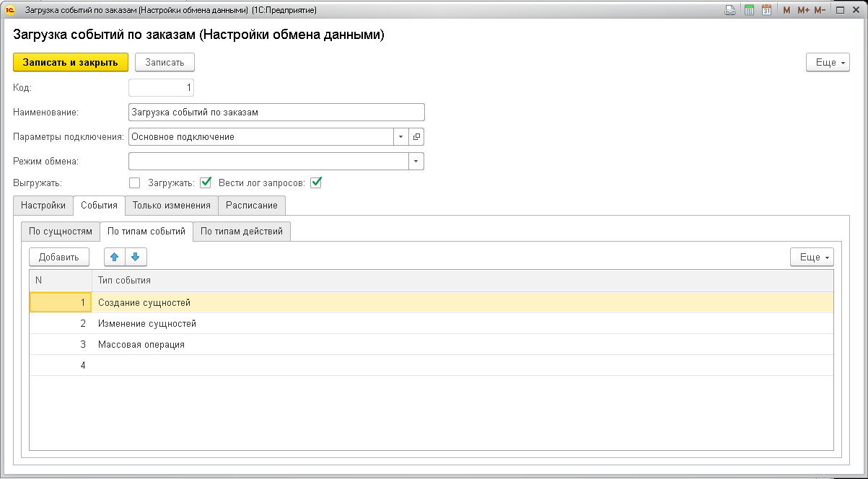Image resolution: width=868 pixels, height=479 pixels.
Task: Toggle the Вести лог запросов checkbox
Action: (x=315, y=183)
